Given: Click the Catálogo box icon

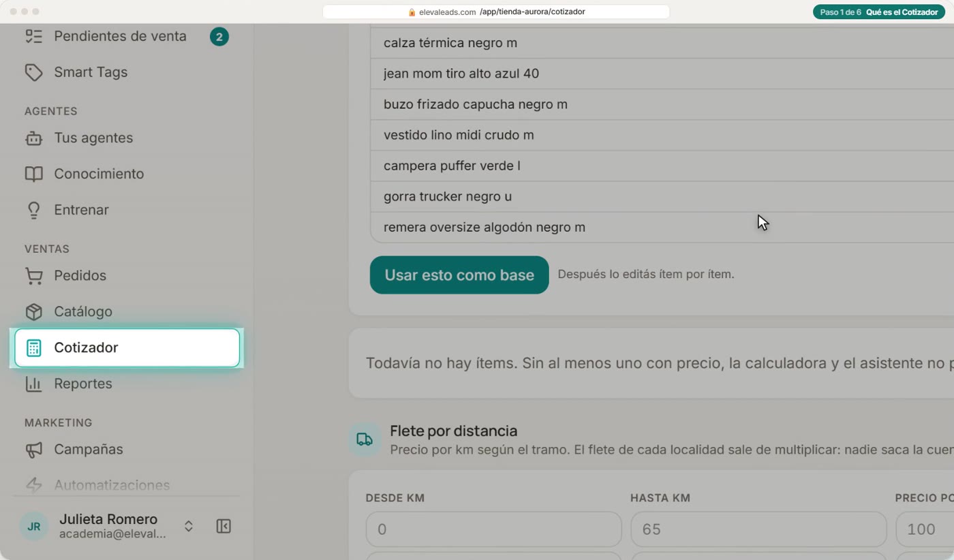Looking at the screenshot, I should pyautogui.click(x=33, y=311).
